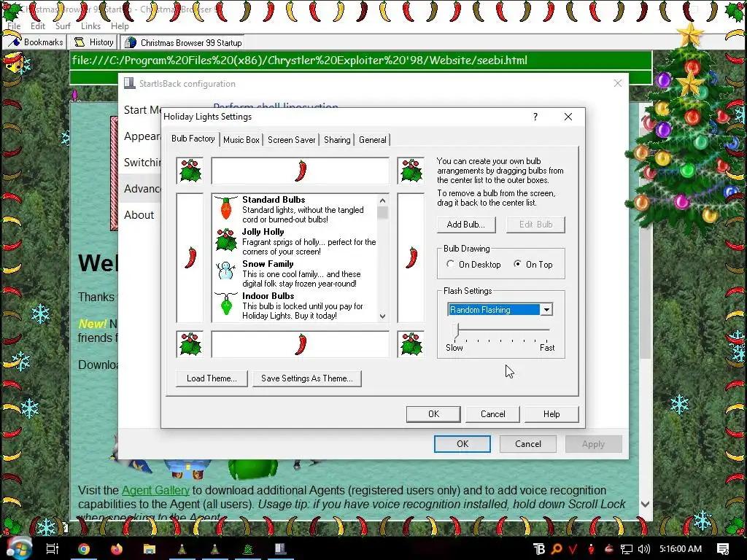The height and width of the screenshot is (560, 747).
Task: Click the bulb list scroll-down arrow
Action: (x=382, y=316)
